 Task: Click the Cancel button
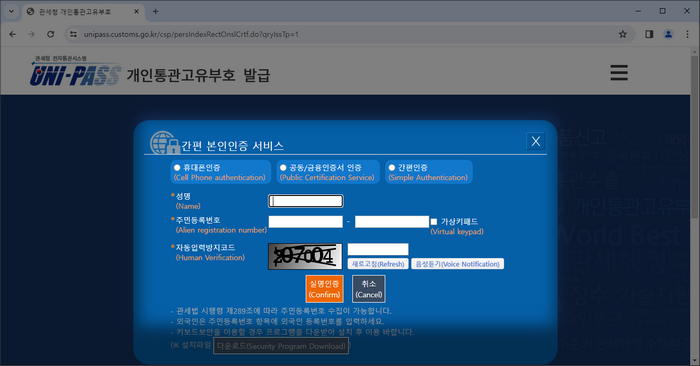(369, 289)
